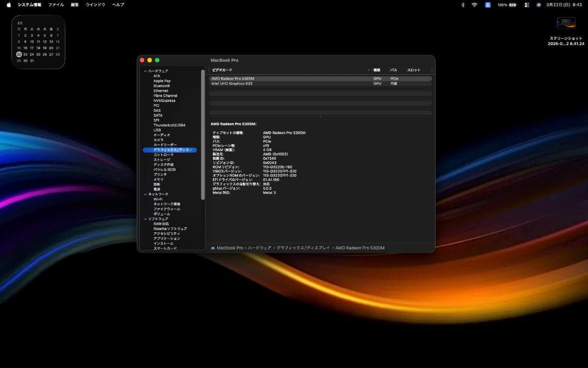Open the ウインドウ menu
The height and width of the screenshot is (368, 588).
[x=95, y=5]
